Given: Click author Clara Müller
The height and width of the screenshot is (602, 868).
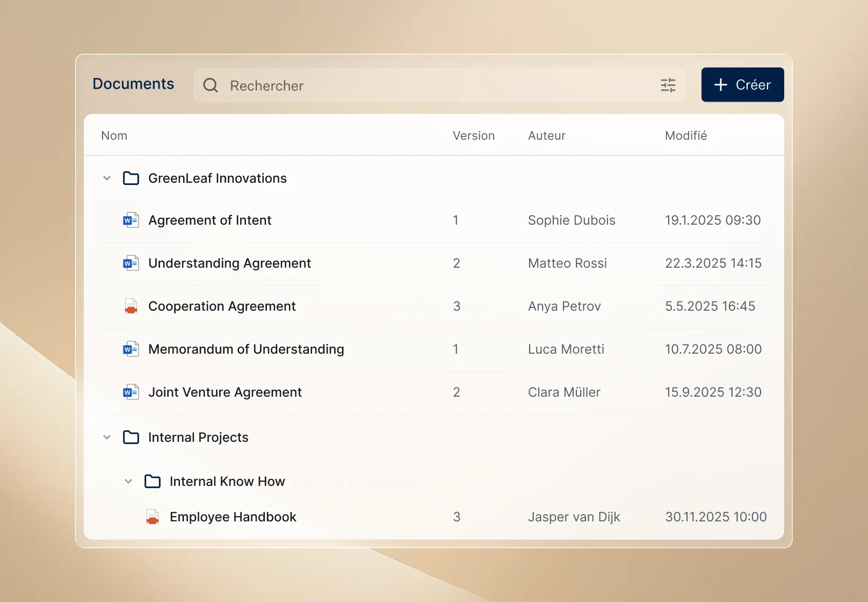Looking at the screenshot, I should [564, 392].
